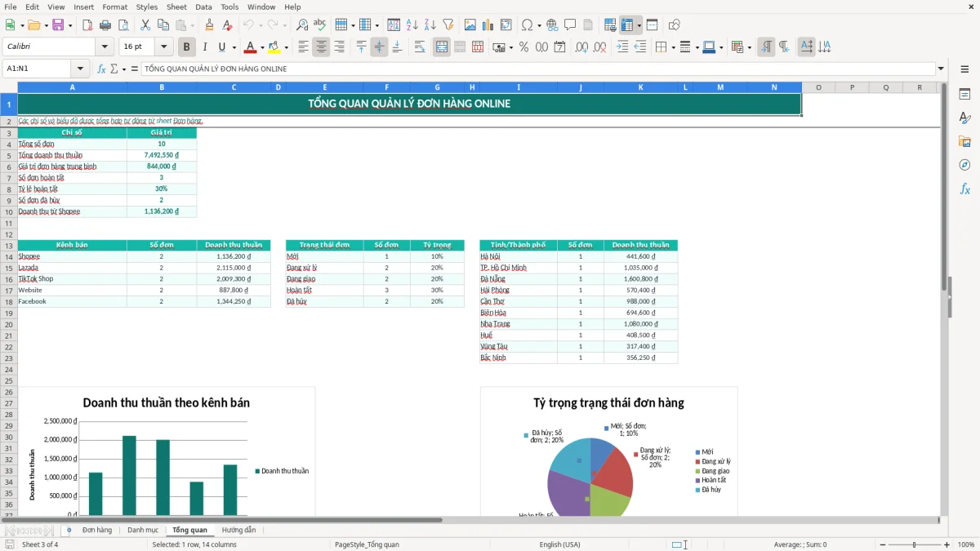Screen dimensions: 980x551
Task: Insert Comment speech bubble icon
Action: [570, 25]
